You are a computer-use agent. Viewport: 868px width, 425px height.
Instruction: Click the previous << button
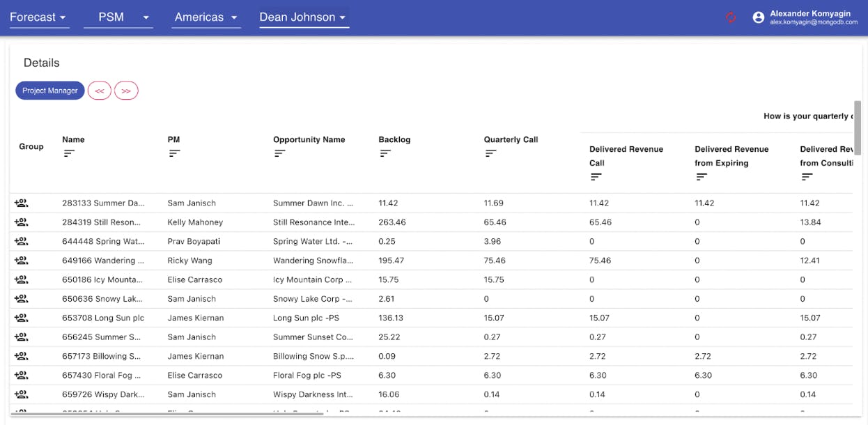coord(100,91)
